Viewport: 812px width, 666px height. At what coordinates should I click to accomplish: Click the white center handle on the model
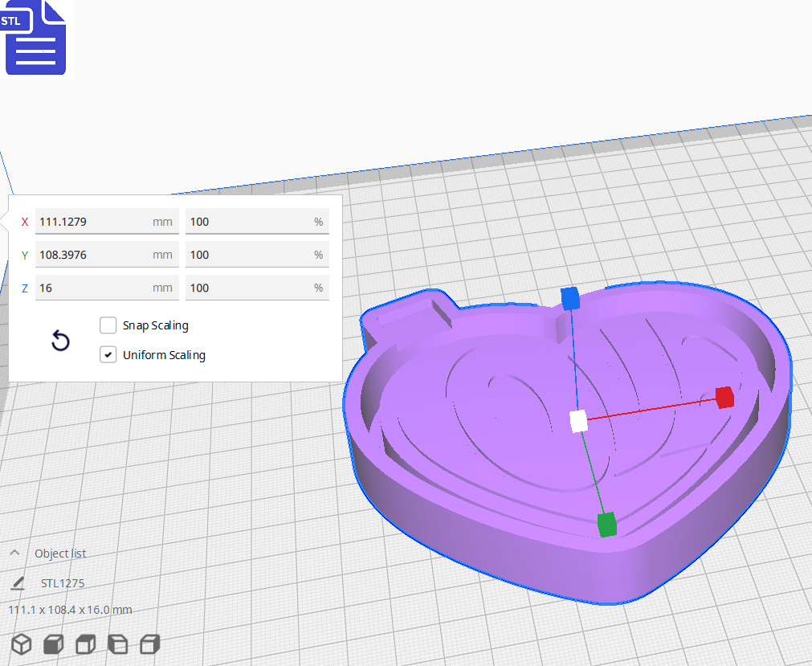point(577,421)
